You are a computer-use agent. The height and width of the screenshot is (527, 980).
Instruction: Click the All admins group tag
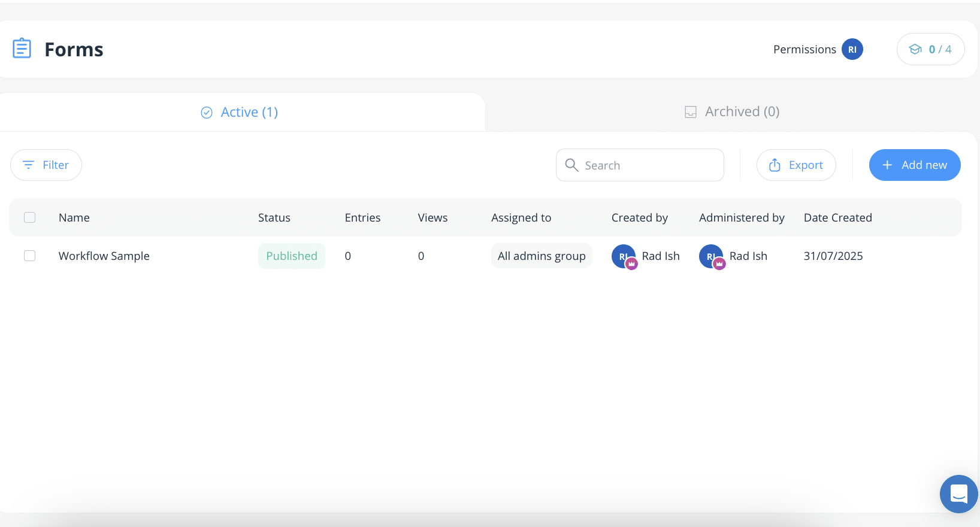(x=542, y=256)
